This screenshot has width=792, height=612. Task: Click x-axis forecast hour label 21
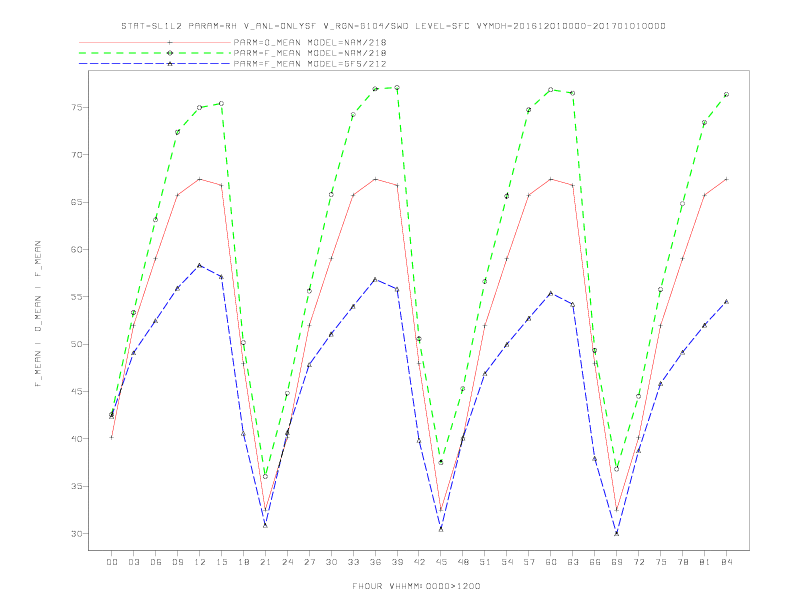[265, 562]
